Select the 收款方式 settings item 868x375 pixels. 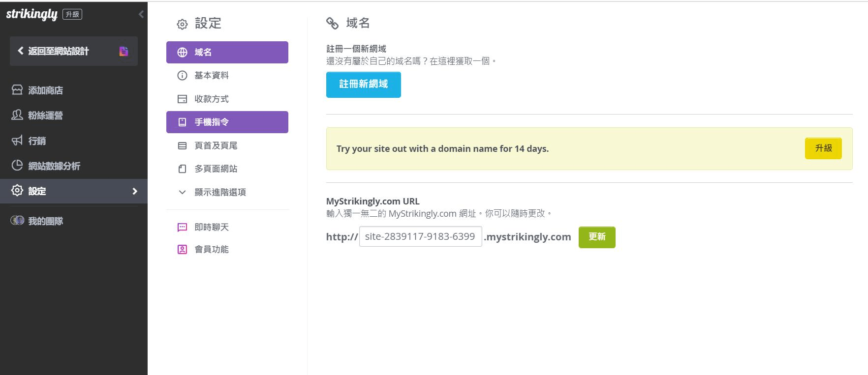tap(211, 99)
